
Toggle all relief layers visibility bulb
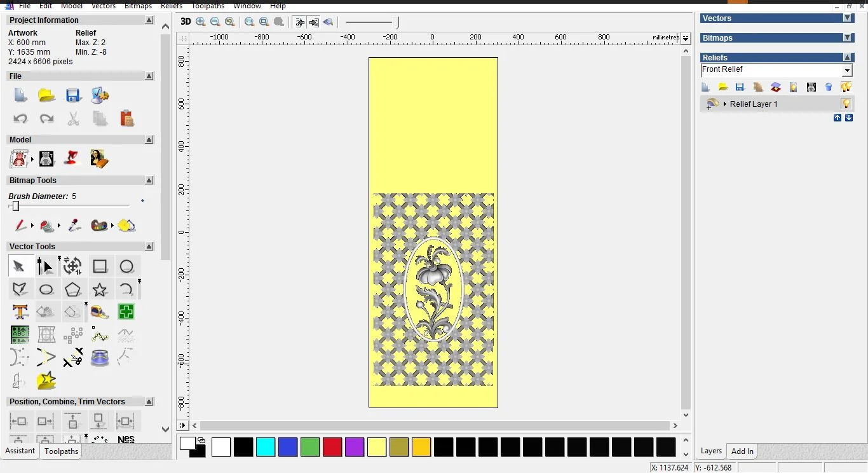point(846,87)
